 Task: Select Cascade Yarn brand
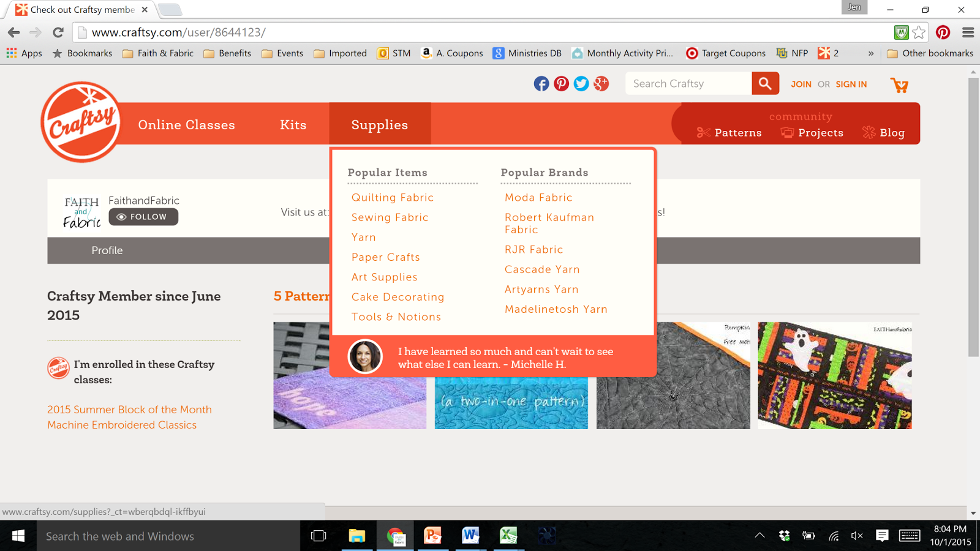point(542,269)
